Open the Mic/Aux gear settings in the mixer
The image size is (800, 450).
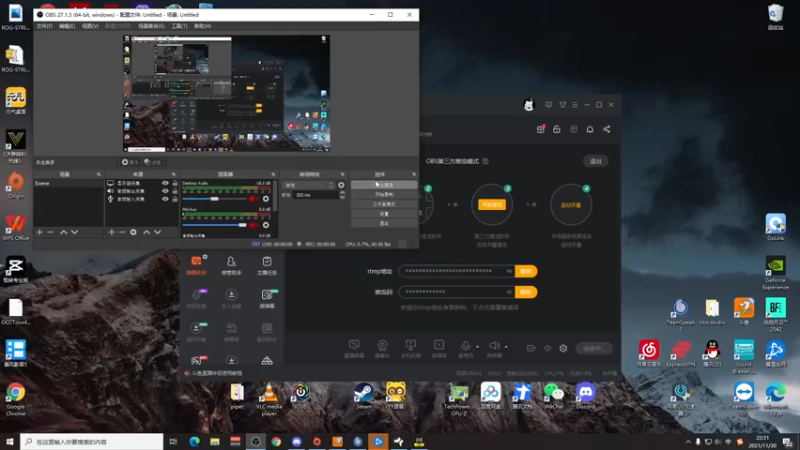tap(266, 225)
